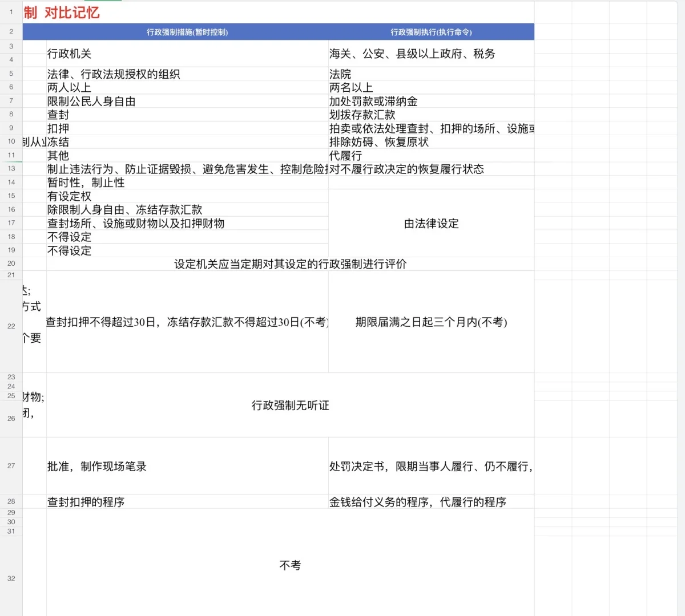Screen dimensions: 685x616
Task: Select the cell 划拨存款汇款
Action: [432, 115]
